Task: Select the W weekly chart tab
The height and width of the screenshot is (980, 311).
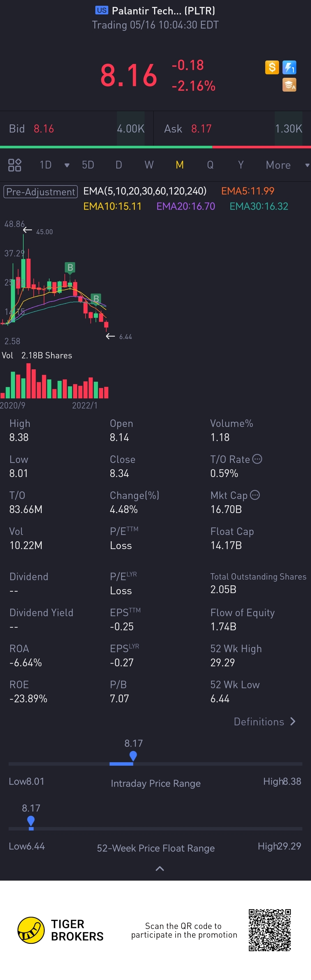Action: click(149, 165)
